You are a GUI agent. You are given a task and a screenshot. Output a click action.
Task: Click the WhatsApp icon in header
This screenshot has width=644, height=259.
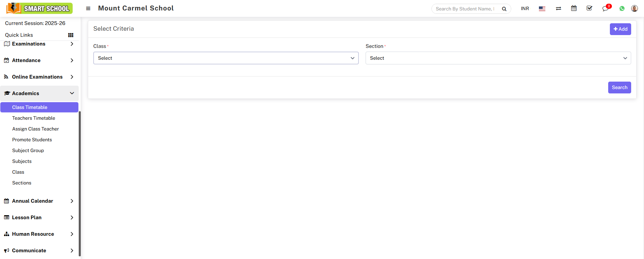pyautogui.click(x=622, y=9)
